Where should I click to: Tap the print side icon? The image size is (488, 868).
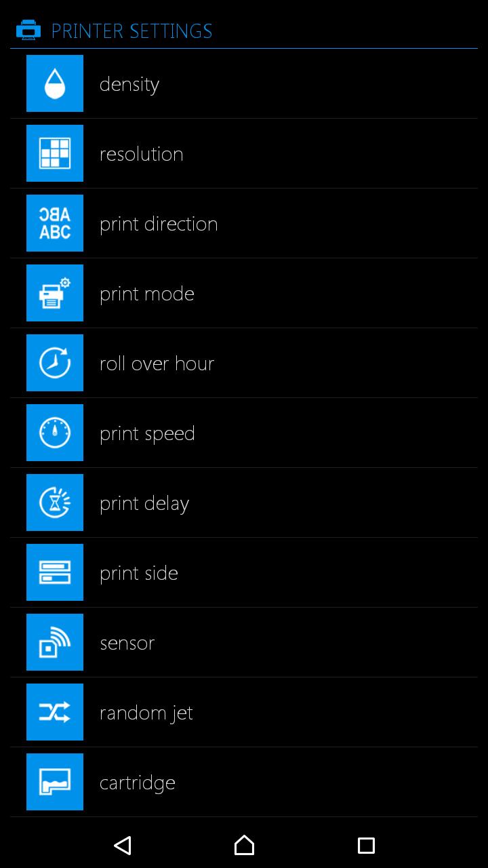tap(55, 572)
